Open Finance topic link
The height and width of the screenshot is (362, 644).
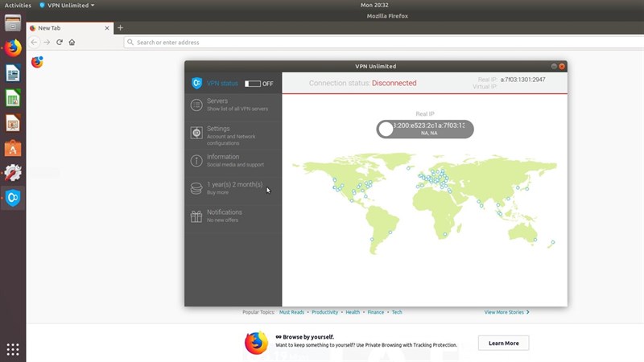pos(376,312)
